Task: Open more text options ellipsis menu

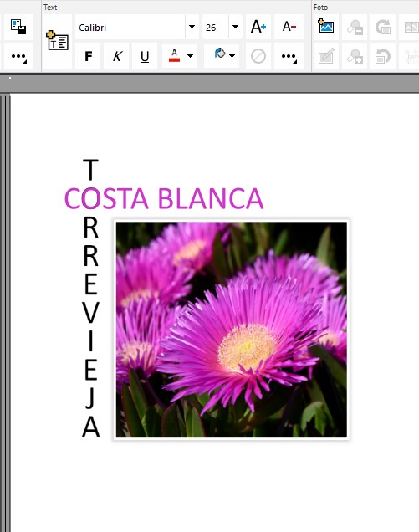Action: point(289,56)
